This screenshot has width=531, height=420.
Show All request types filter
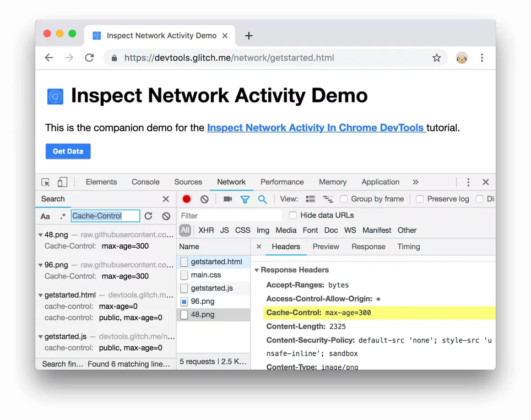point(185,231)
